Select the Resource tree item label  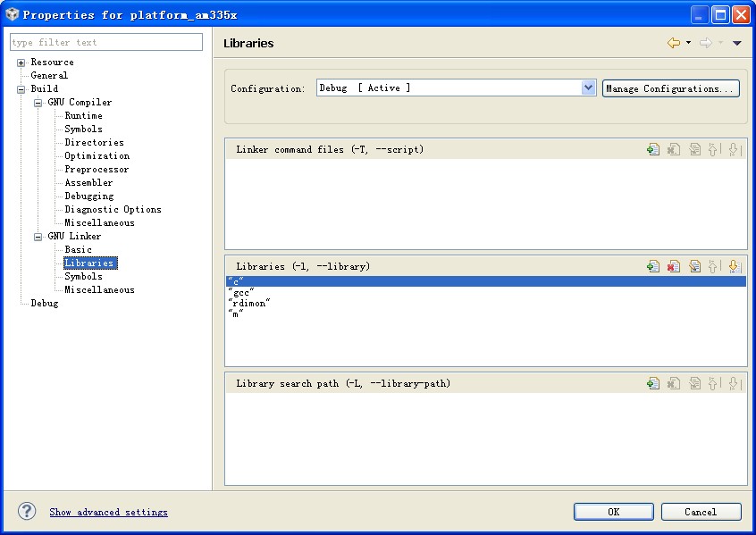click(x=52, y=63)
